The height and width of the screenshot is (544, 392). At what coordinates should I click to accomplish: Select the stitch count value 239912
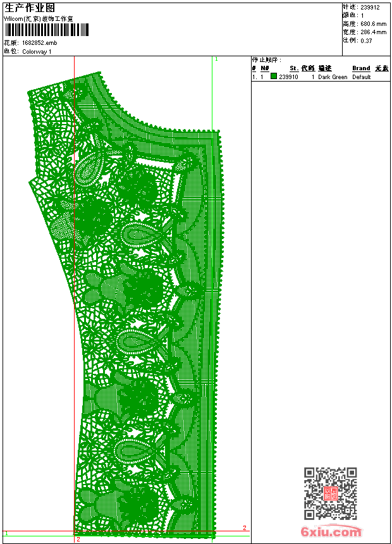point(370,8)
